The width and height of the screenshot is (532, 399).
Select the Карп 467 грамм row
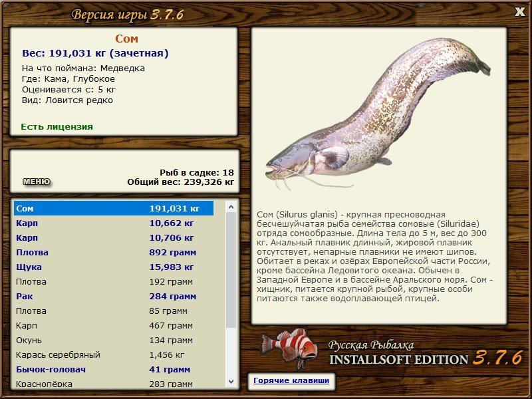pos(114,325)
